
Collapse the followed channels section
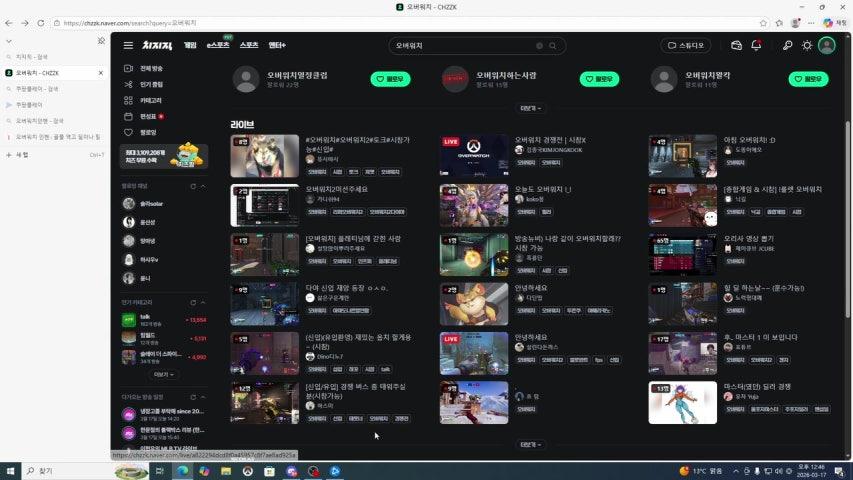tap(203, 186)
